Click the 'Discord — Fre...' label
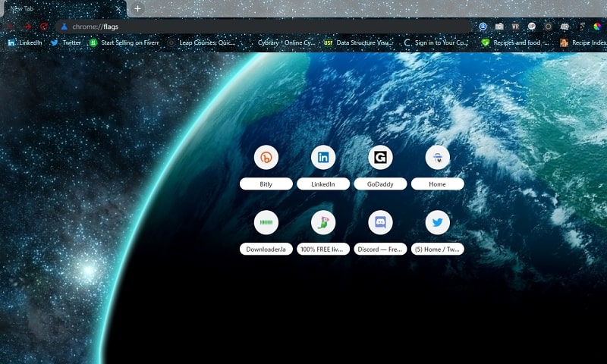The height and width of the screenshot is (364, 607). (380, 249)
